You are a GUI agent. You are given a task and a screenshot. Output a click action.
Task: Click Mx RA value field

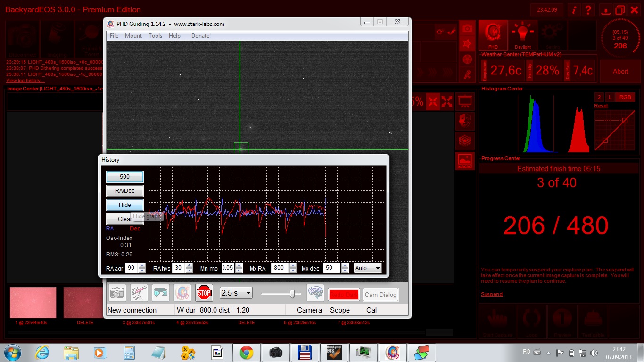point(280,268)
